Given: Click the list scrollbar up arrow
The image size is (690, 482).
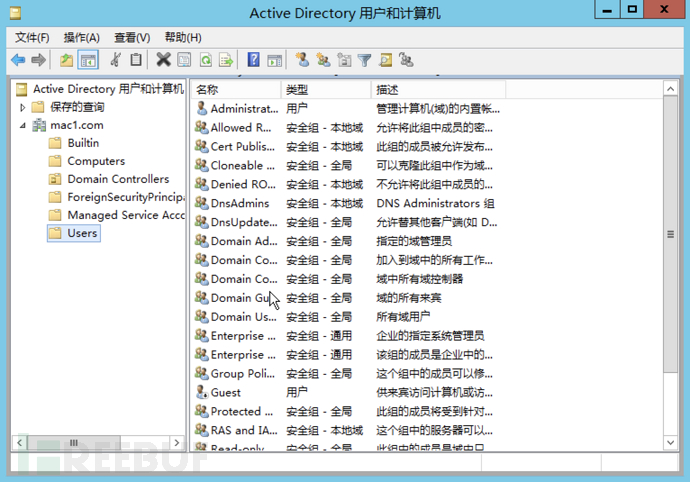Looking at the screenshot, I should click(670, 89).
